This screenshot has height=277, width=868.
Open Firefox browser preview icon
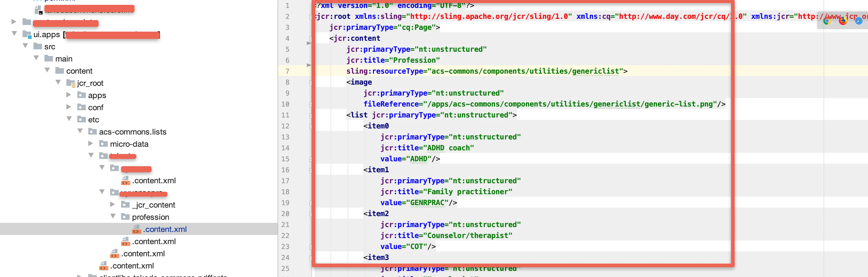pyautogui.click(x=843, y=21)
